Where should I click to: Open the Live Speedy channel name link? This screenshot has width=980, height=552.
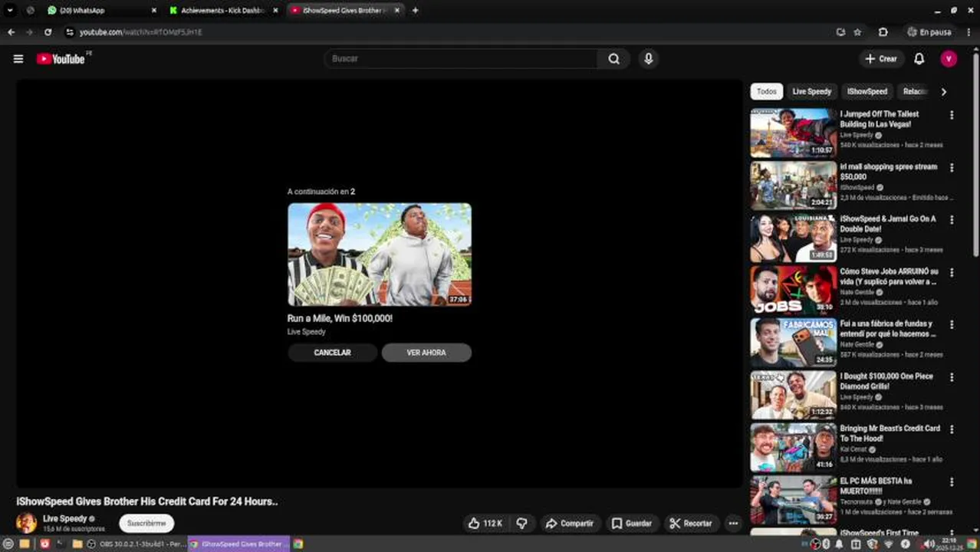click(64, 518)
